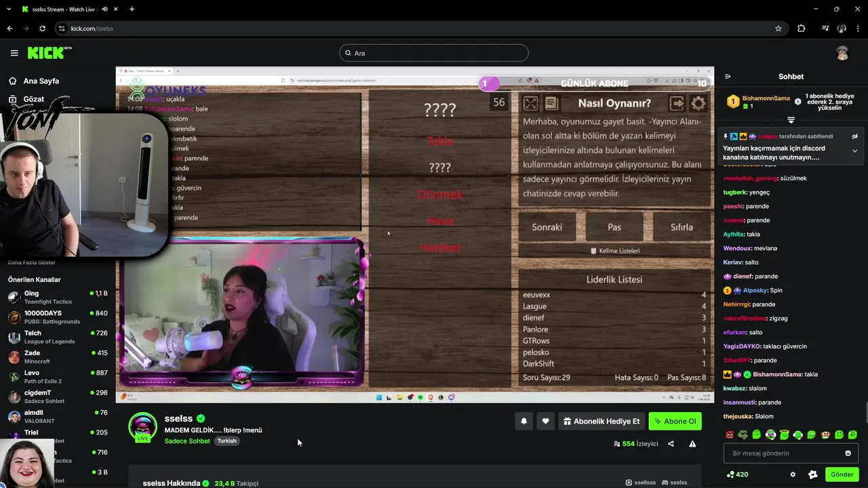The image size is (868, 488).
Task: Expand Daha Fazla Göster list
Action: (32, 262)
